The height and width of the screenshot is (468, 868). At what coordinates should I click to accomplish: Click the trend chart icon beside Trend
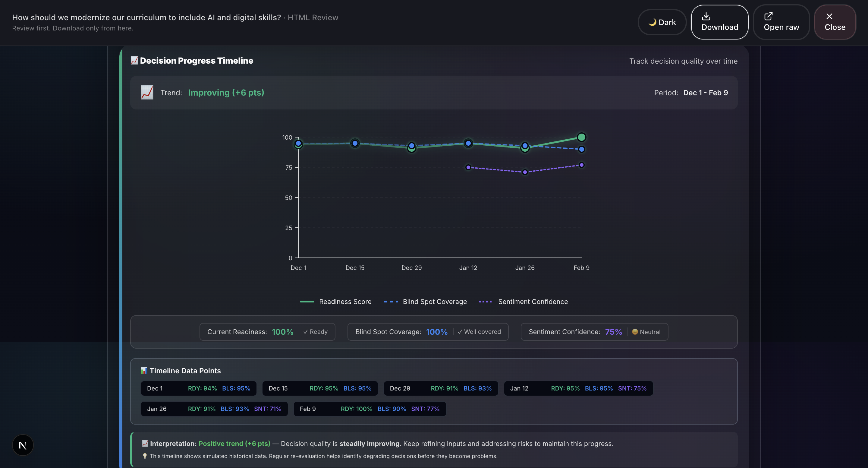(147, 92)
